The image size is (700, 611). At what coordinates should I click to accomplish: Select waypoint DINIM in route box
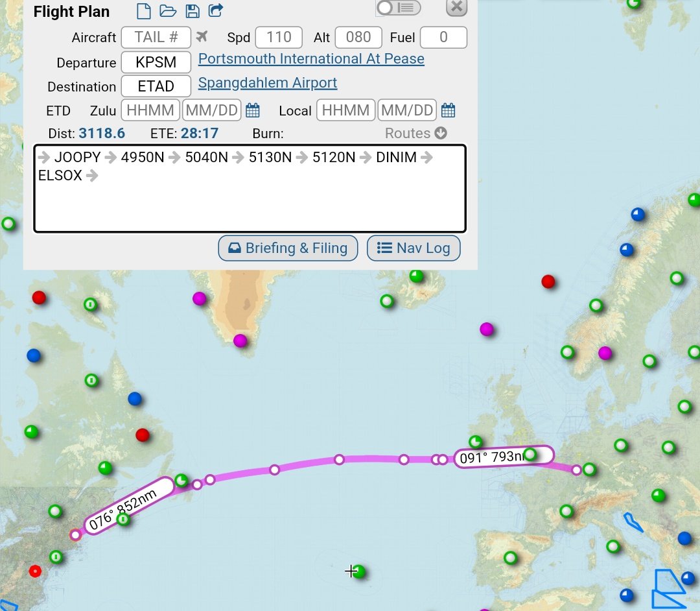point(396,157)
